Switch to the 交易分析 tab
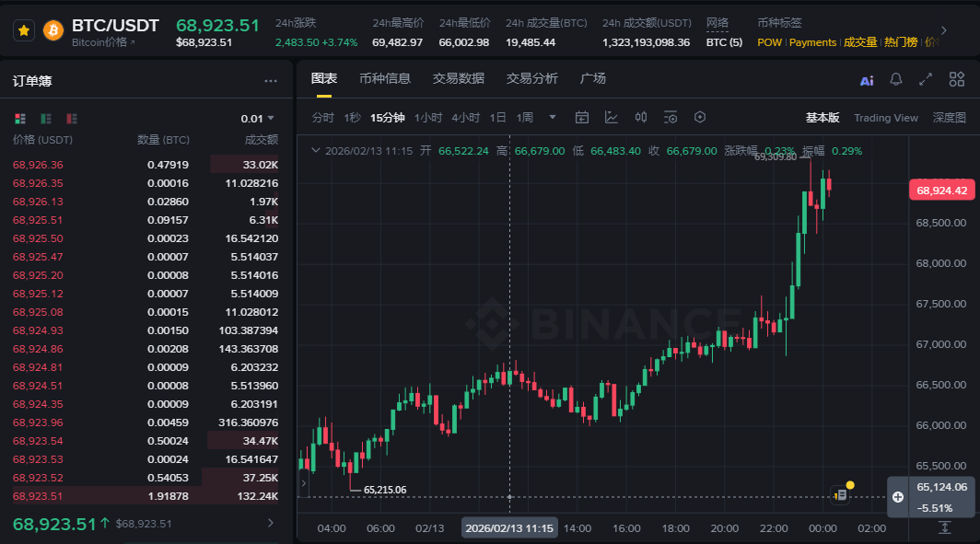The width and height of the screenshot is (980, 544). click(x=531, y=78)
